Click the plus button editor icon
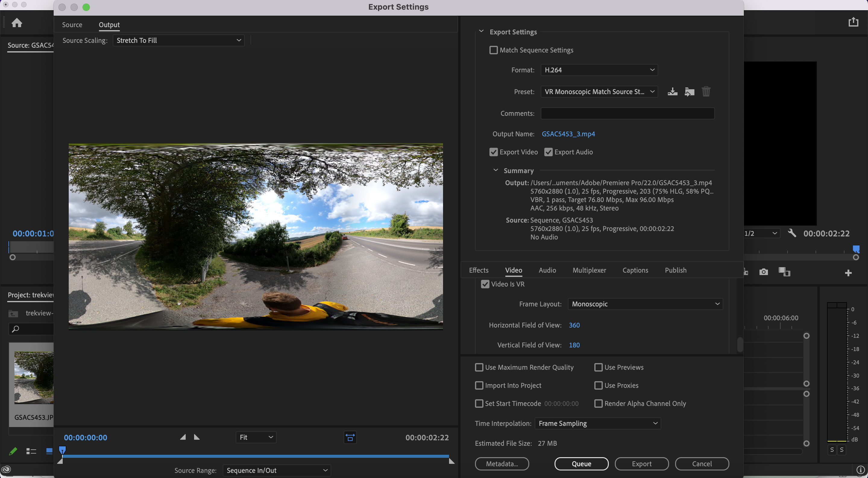868x478 pixels. pos(848,273)
